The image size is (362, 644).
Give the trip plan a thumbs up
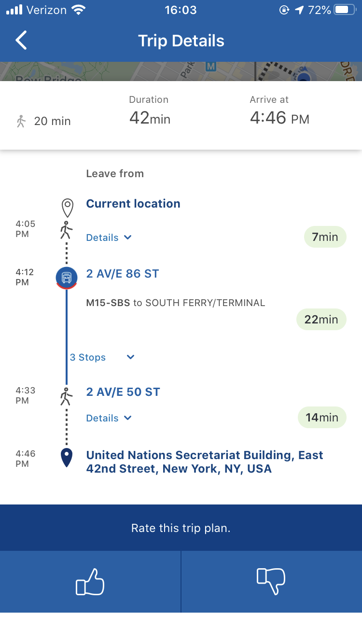[x=90, y=582]
